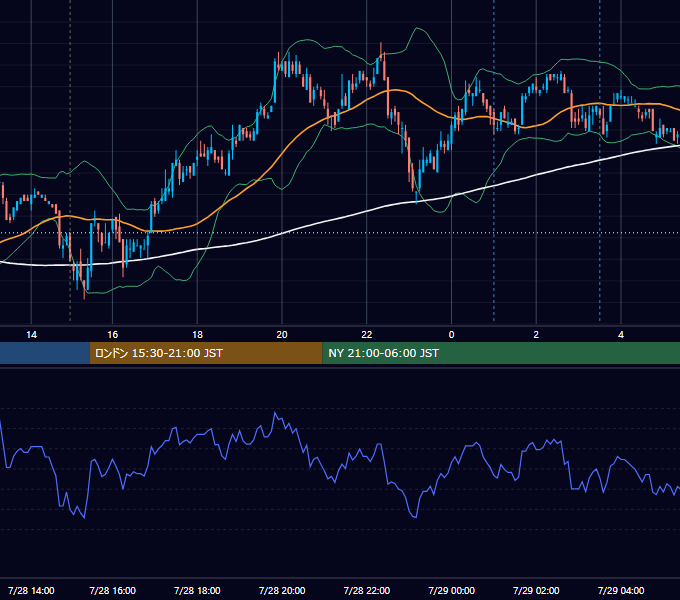Click the 7/28 22:00 time label

[367, 590]
